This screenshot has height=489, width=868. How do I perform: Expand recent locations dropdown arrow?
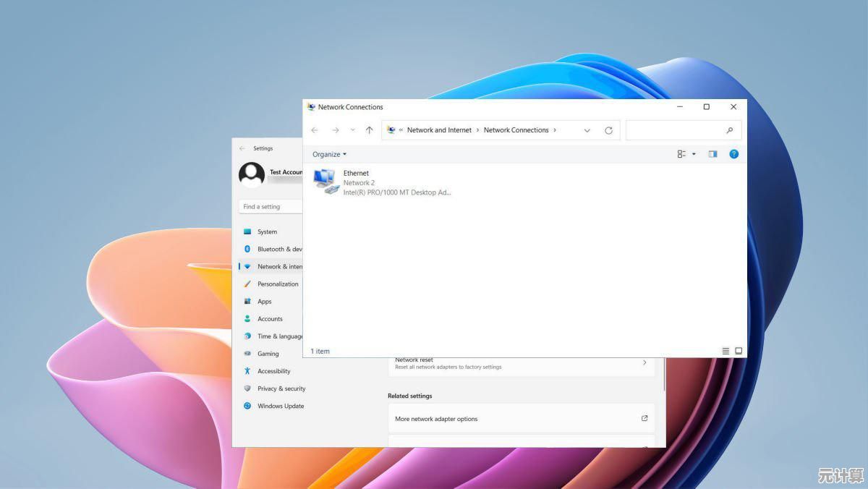coord(352,130)
